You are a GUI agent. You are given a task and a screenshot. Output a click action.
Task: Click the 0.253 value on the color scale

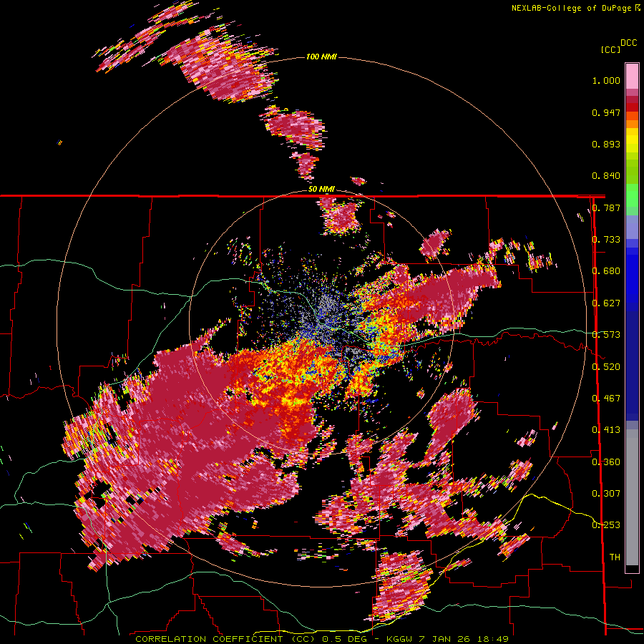(606, 525)
